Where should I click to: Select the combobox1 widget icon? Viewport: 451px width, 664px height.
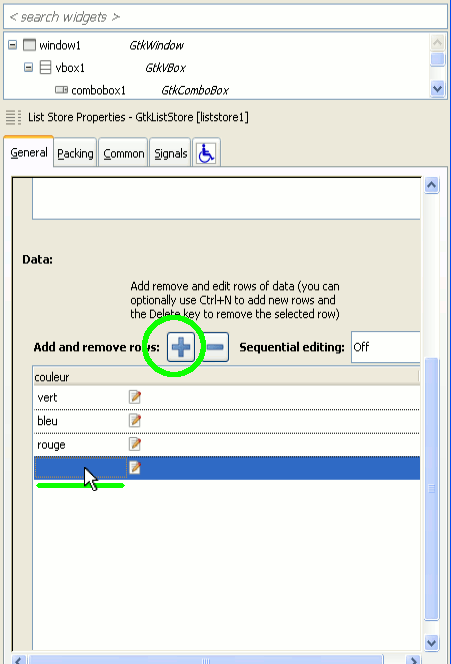61,90
